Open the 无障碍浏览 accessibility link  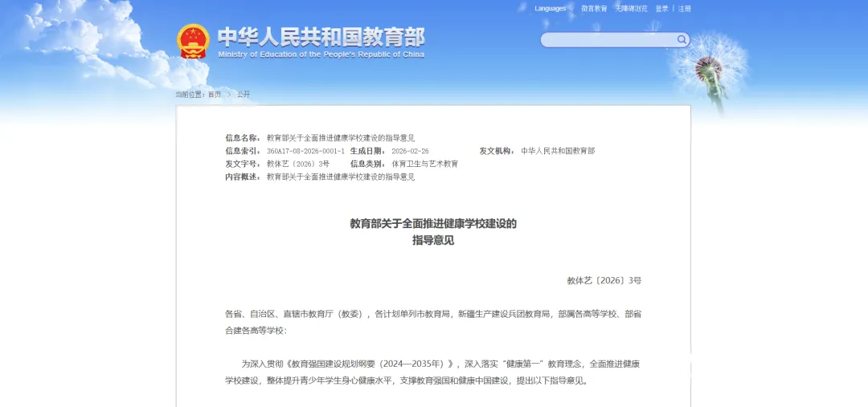pyautogui.click(x=631, y=9)
